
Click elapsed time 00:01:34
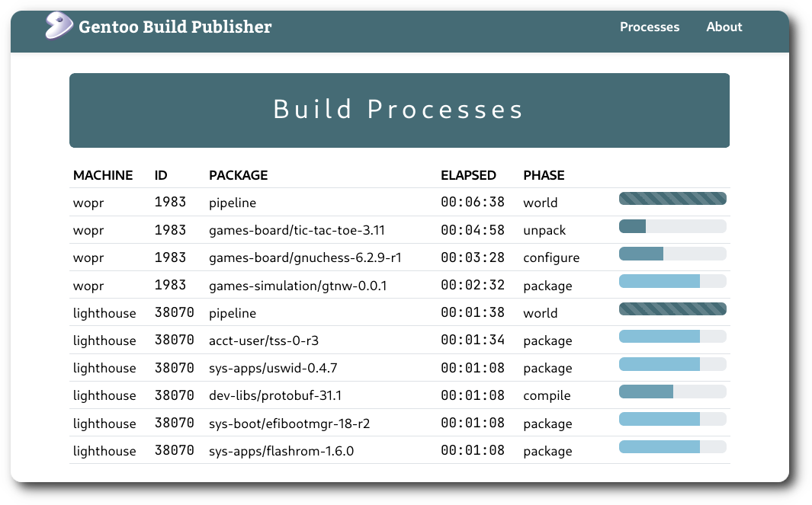472,340
